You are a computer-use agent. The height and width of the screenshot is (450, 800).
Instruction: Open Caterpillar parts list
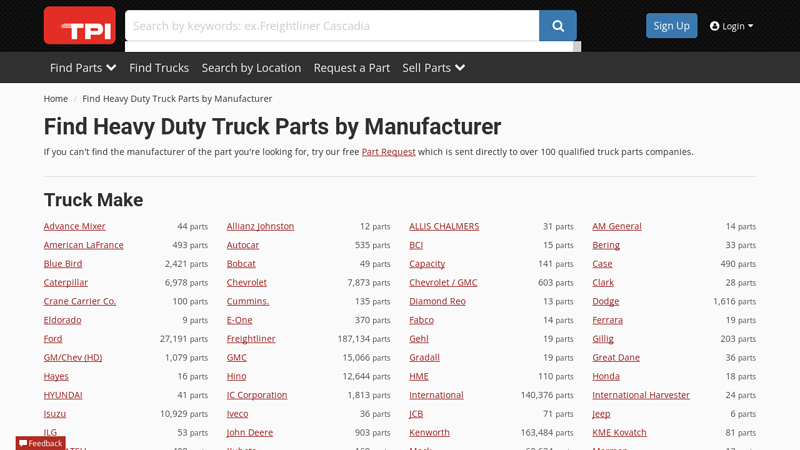(66, 283)
